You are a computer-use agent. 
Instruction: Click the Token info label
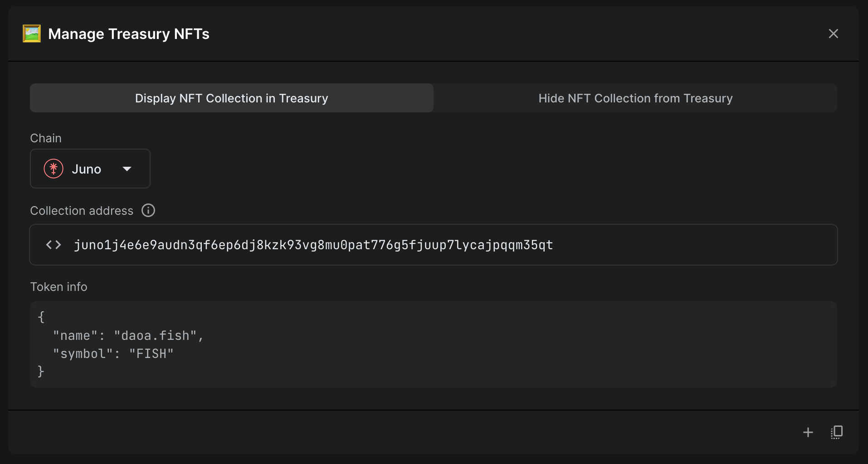point(59,287)
